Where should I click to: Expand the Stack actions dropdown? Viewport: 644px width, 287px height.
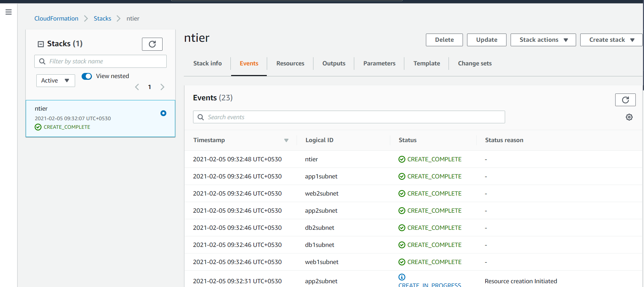coord(543,40)
